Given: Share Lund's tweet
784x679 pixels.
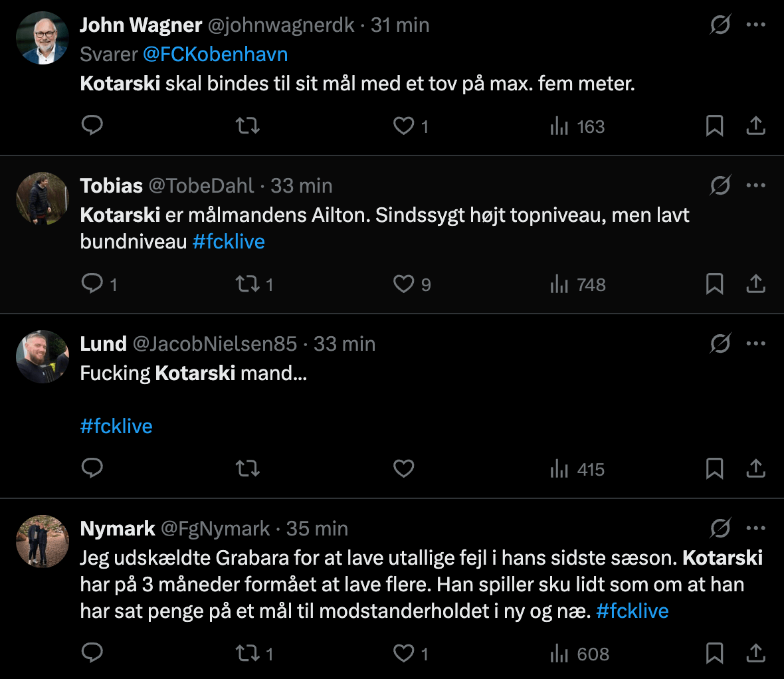Looking at the screenshot, I should [x=756, y=469].
